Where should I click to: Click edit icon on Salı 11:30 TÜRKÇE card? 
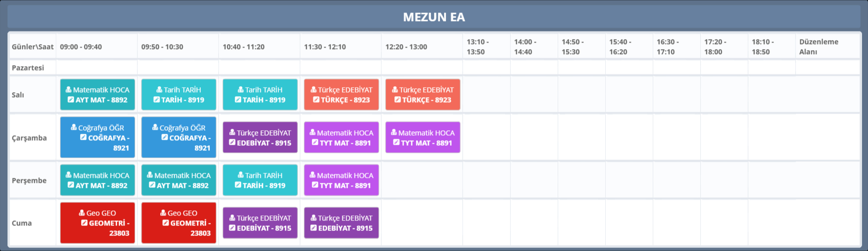tap(316, 100)
